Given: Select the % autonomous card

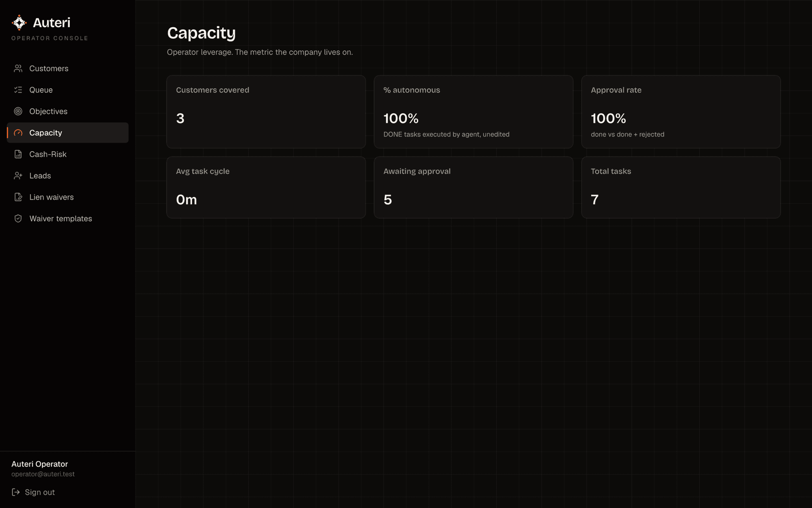Looking at the screenshot, I should 473,112.
